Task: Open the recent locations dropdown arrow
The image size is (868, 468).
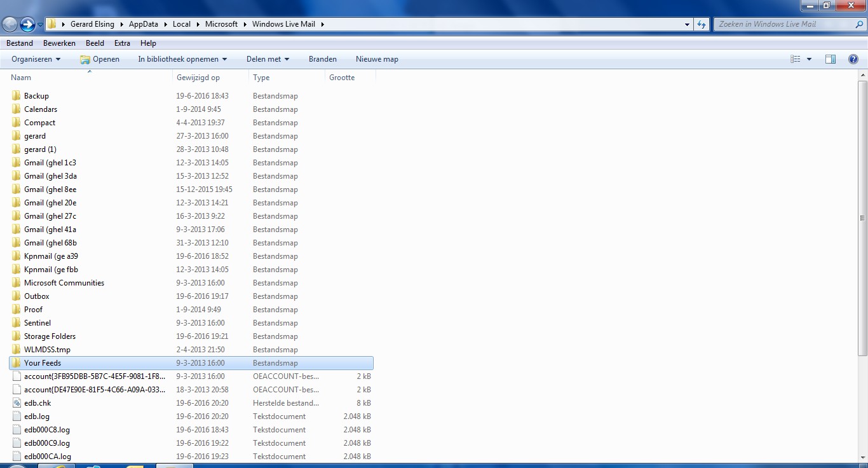Action: click(40, 25)
